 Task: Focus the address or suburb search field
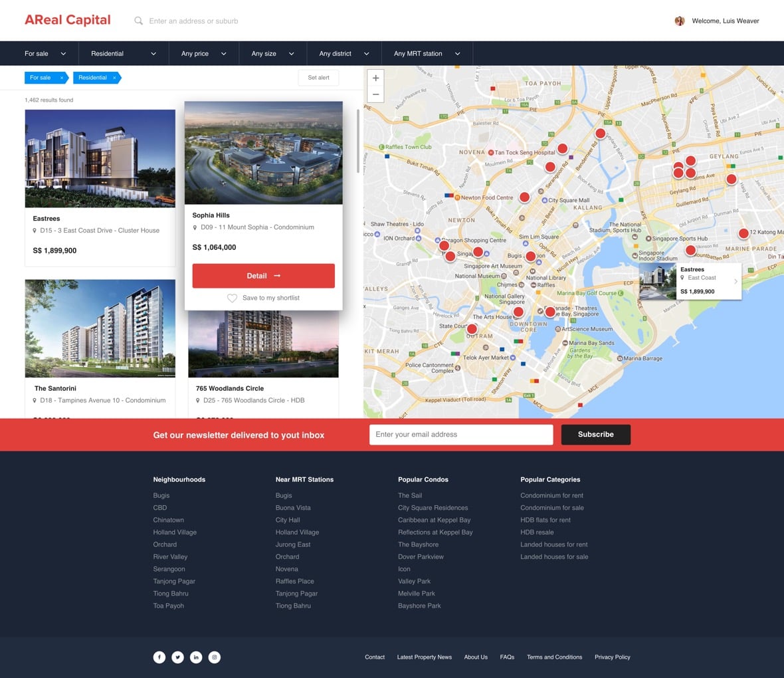(x=193, y=21)
